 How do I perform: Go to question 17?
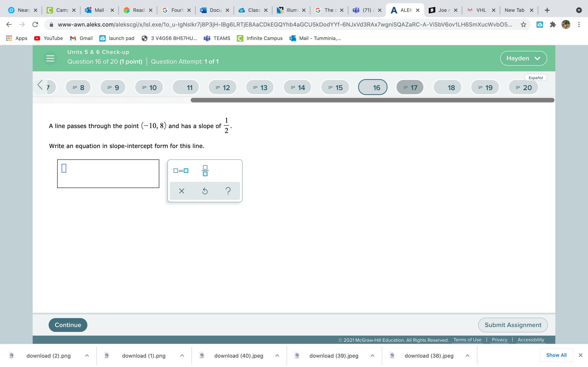pyautogui.click(x=410, y=87)
